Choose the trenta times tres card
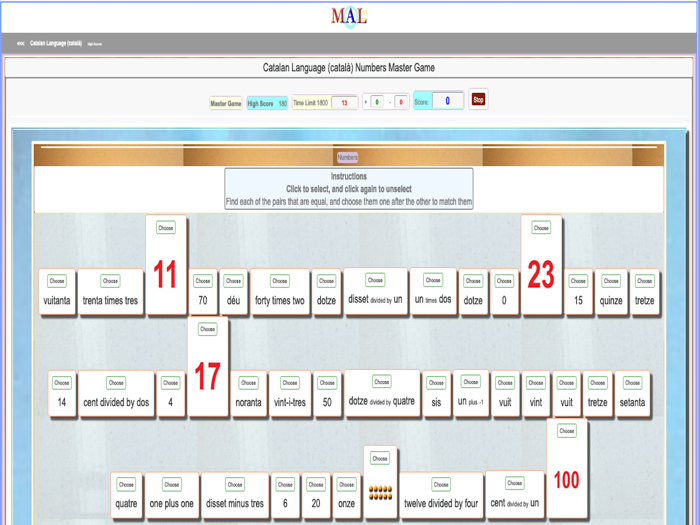Viewport: 700px width, 525px height. pyautogui.click(x=110, y=281)
